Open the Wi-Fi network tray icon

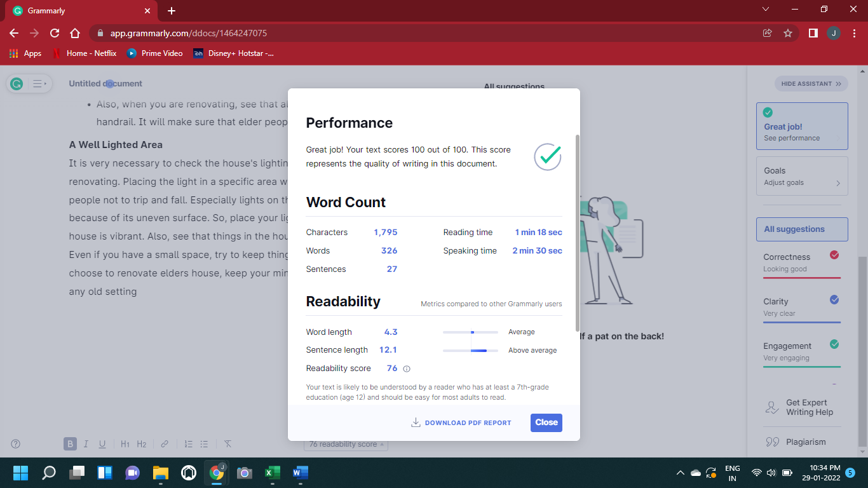[x=756, y=473]
